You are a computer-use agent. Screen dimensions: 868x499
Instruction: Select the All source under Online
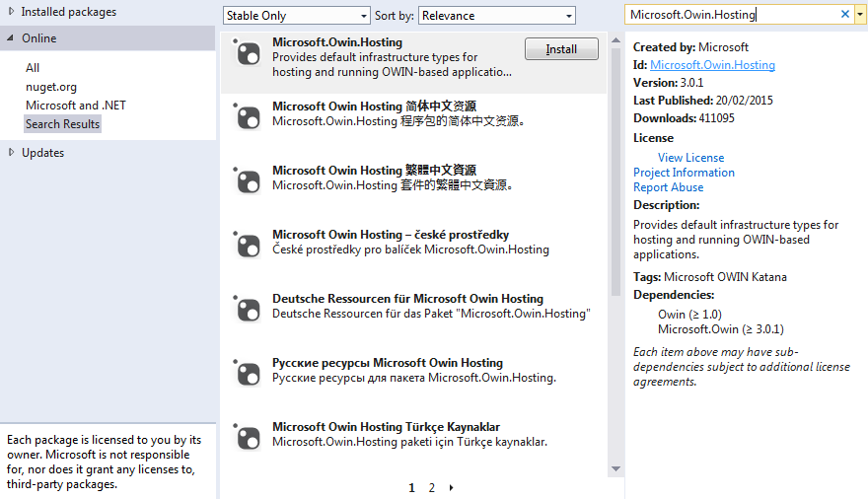pyautogui.click(x=33, y=67)
